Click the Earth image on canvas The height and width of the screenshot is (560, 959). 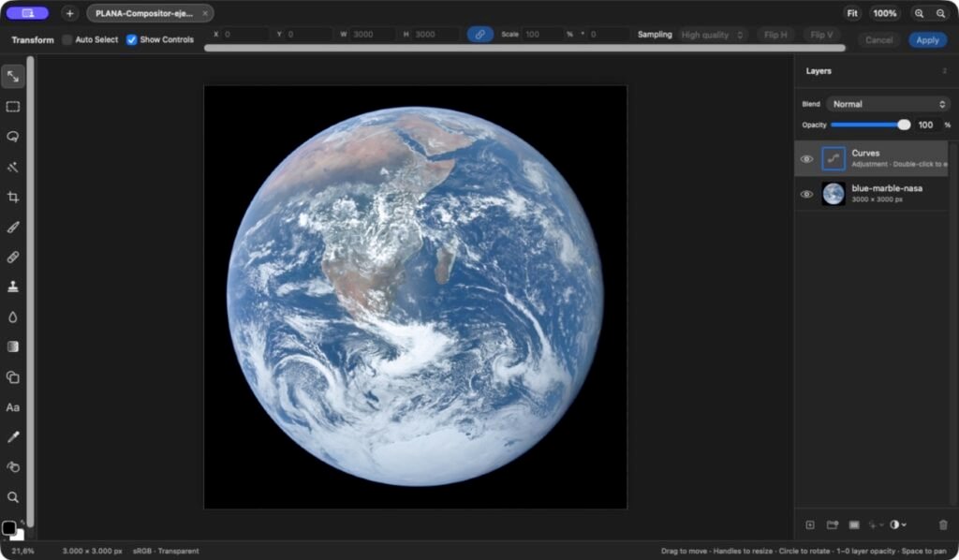(x=415, y=297)
